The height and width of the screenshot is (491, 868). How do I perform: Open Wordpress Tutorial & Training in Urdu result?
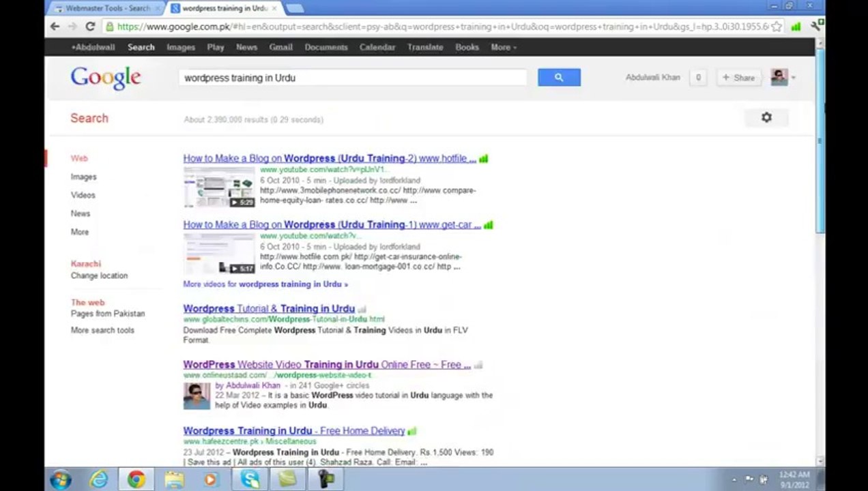coord(269,308)
